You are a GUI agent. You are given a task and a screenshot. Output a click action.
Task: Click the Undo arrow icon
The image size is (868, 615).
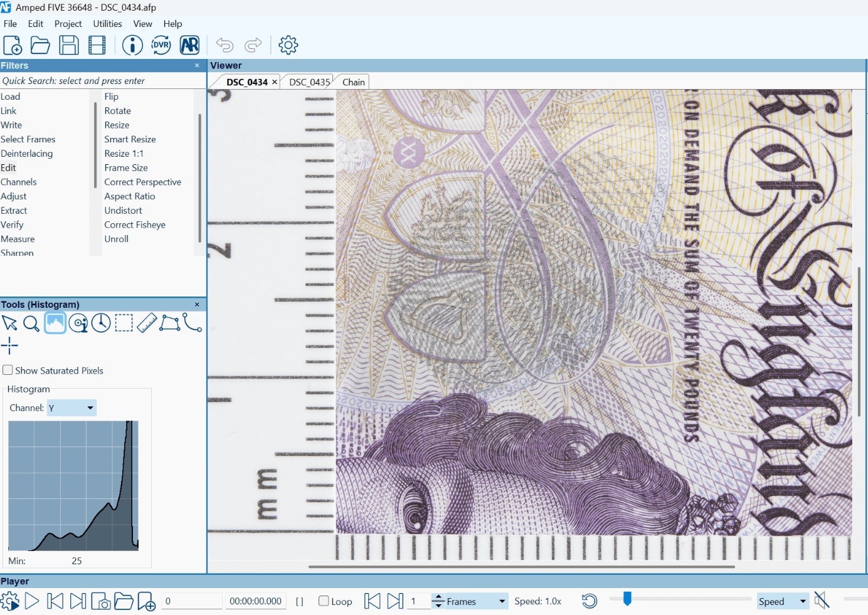pos(225,45)
